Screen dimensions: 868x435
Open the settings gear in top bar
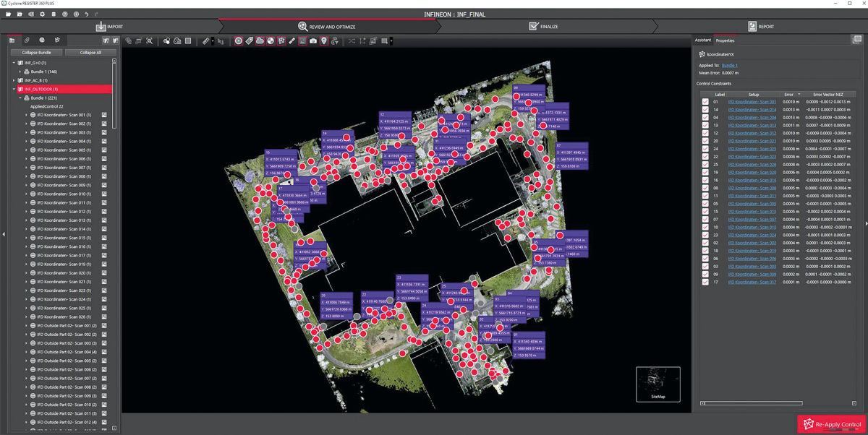tap(42, 14)
